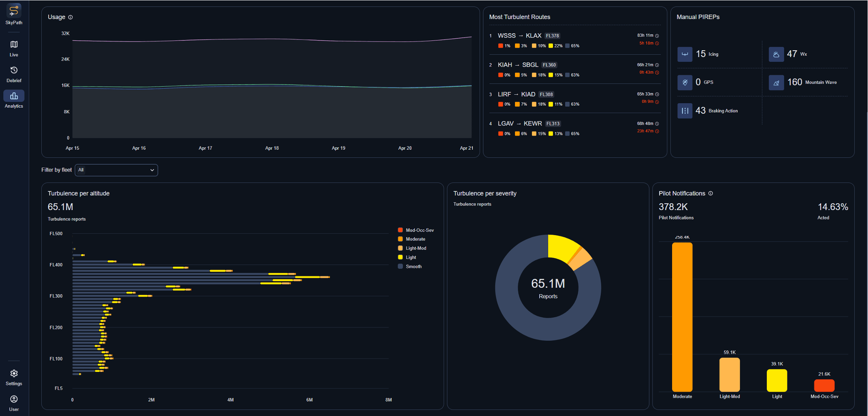Click the Icing PIREP icon
Image resolution: width=868 pixels, height=416 pixels.
(685, 54)
